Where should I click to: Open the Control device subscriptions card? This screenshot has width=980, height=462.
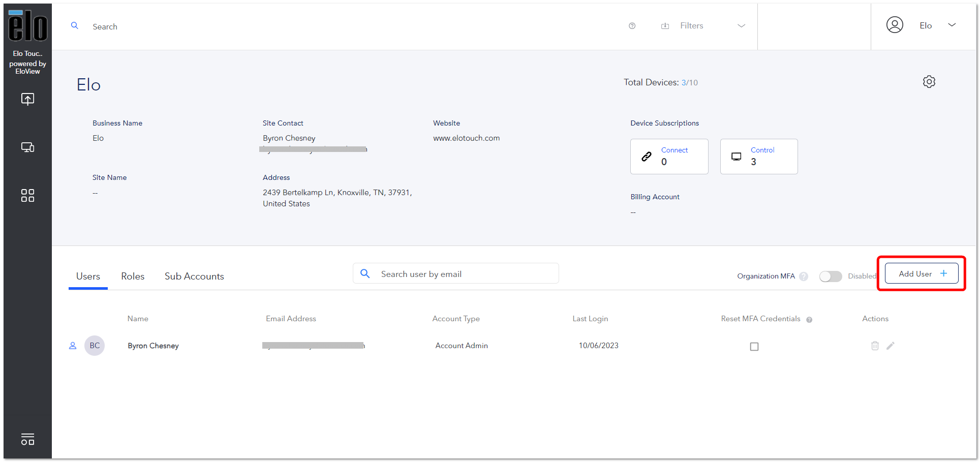[x=759, y=157]
